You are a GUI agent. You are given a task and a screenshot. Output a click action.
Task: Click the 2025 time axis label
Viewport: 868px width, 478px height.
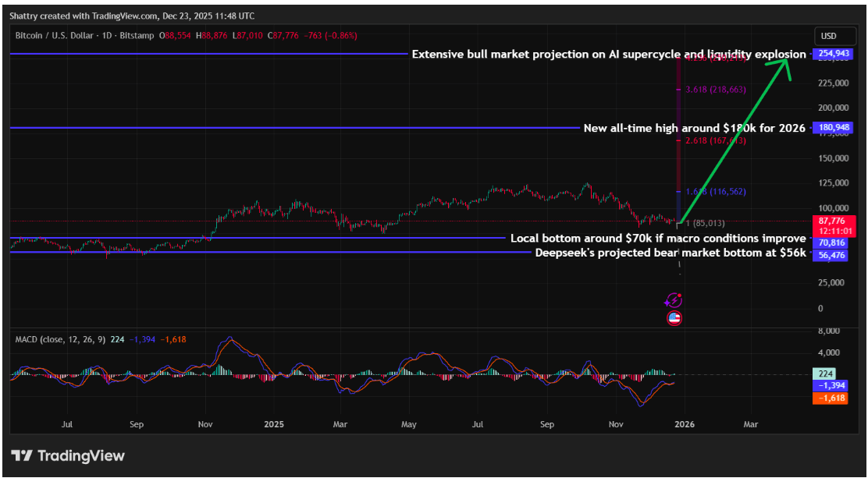point(273,424)
